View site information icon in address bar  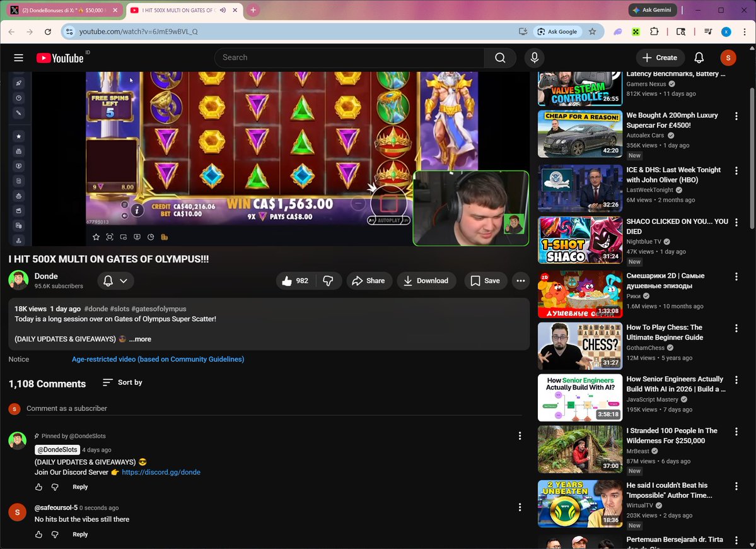69,32
